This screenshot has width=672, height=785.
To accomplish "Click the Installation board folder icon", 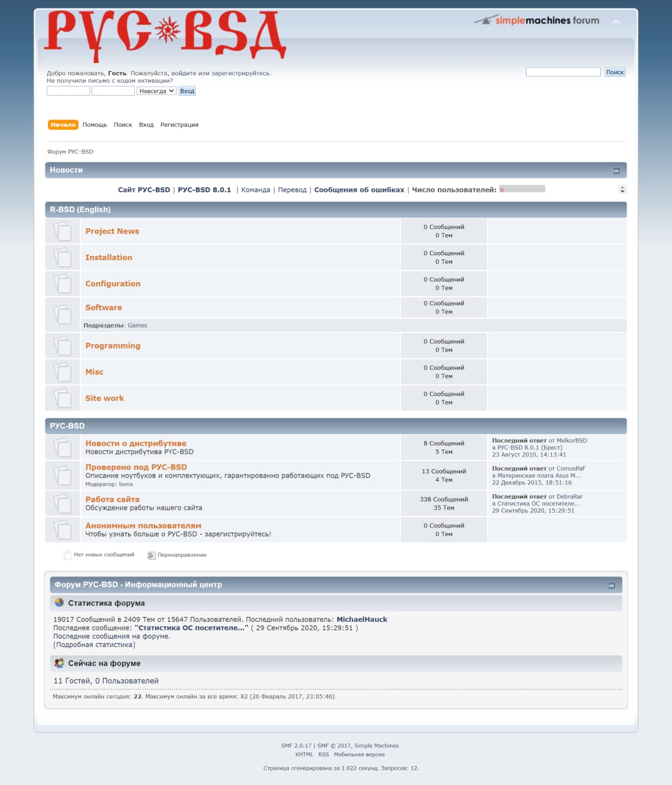I will pos(63,258).
